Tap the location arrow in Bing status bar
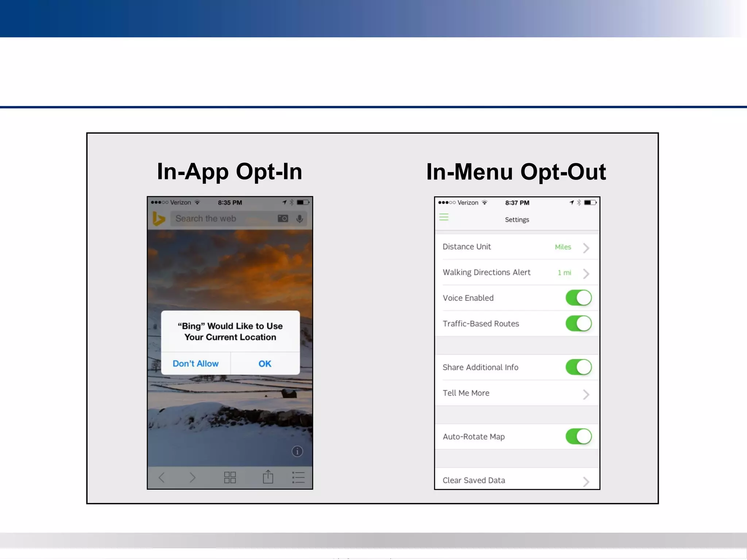747x560 pixels. point(285,202)
